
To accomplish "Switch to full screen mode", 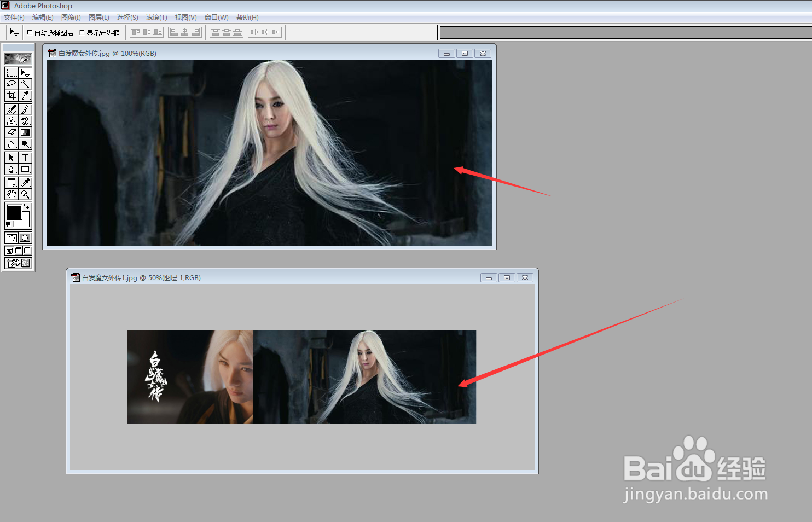I will [x=27, y=251].
